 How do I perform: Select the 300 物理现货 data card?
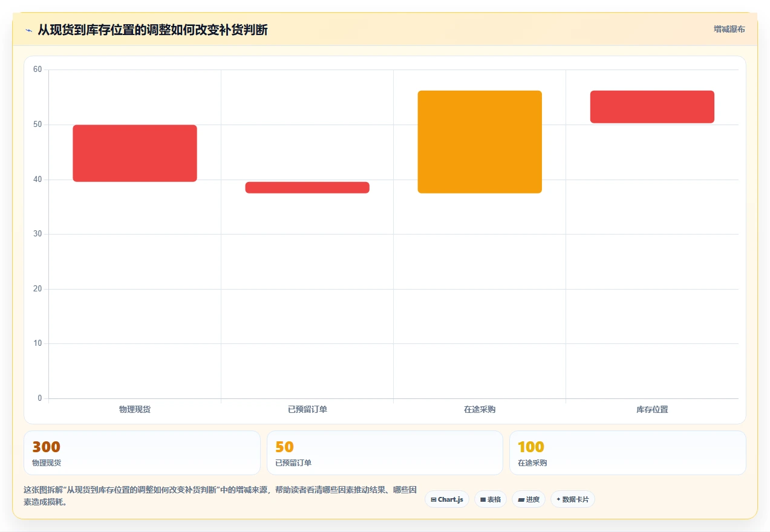[x=142, y=453]
